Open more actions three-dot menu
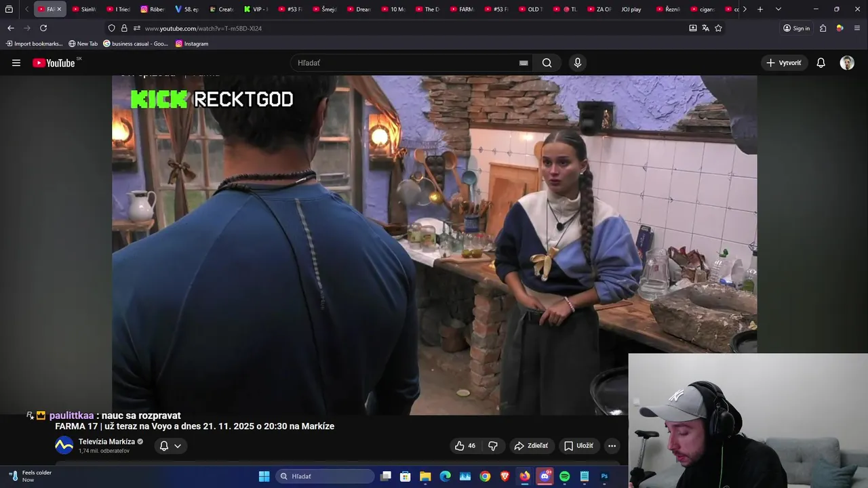This screenshot has height=488, width=868. tap(612, 445)
